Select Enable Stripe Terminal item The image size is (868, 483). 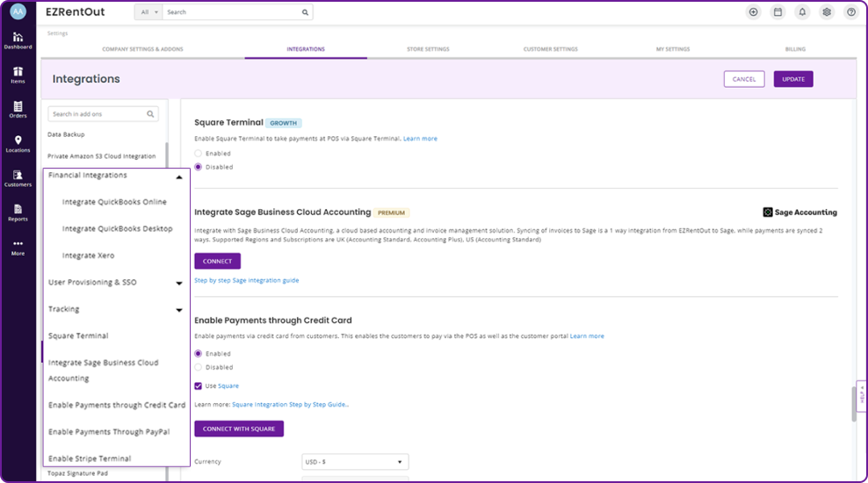point(90,458)
